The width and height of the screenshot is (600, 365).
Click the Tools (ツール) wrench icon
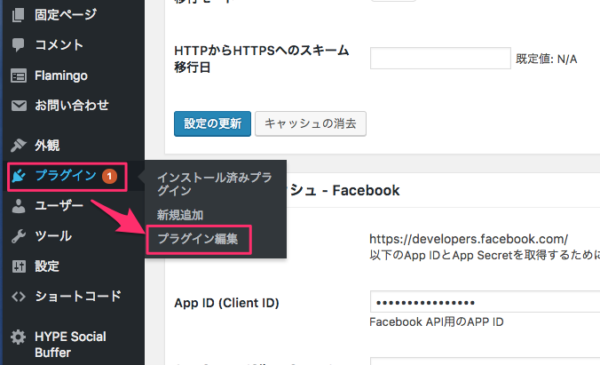click(18, 236)
